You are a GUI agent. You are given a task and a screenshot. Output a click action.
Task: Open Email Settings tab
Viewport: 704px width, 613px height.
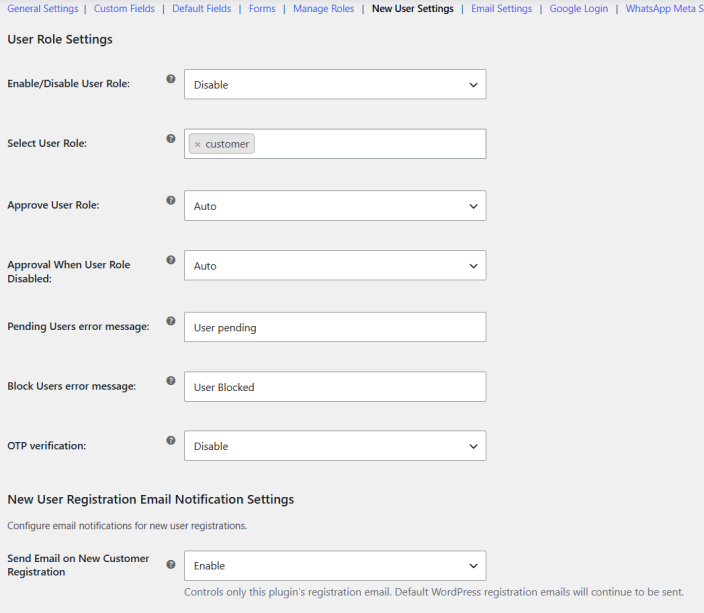pyautogui.click(x=502, y=9)
